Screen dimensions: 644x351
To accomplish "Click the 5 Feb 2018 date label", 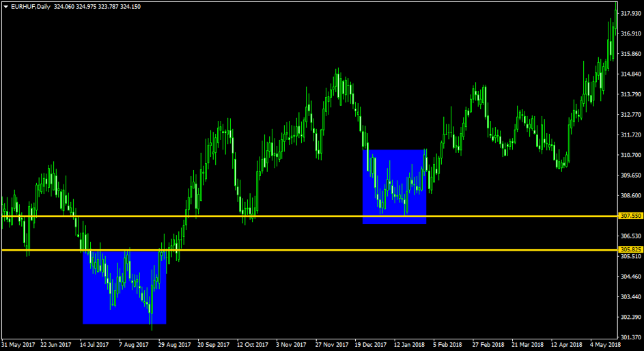I will pos(447,345).
